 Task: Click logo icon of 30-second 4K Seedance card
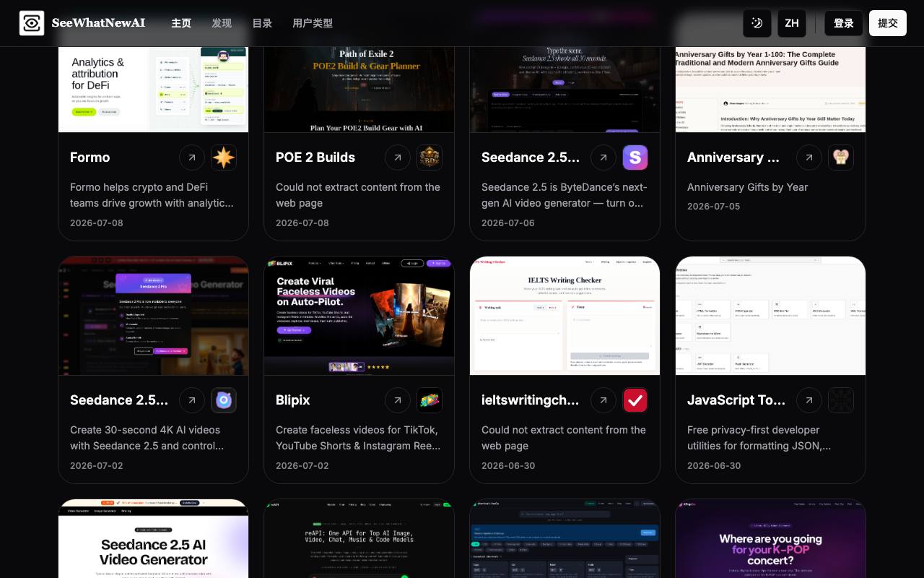click(224, 400)
